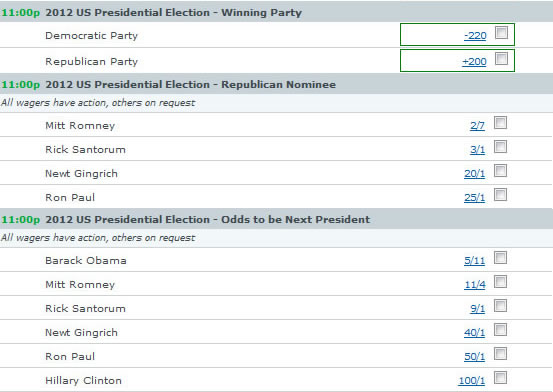553x392 pixels.
Task: Select the 9/1 Rick Santorum odds
Action: [477, 309]
